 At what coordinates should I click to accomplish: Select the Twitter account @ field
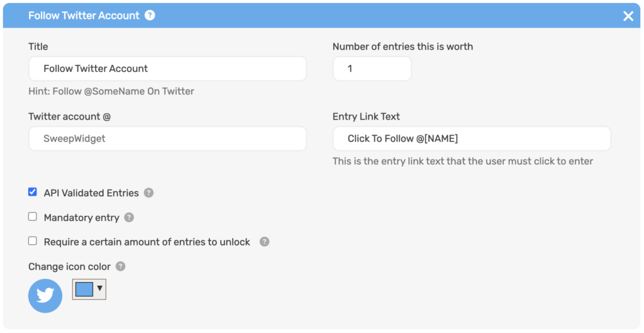167,138
